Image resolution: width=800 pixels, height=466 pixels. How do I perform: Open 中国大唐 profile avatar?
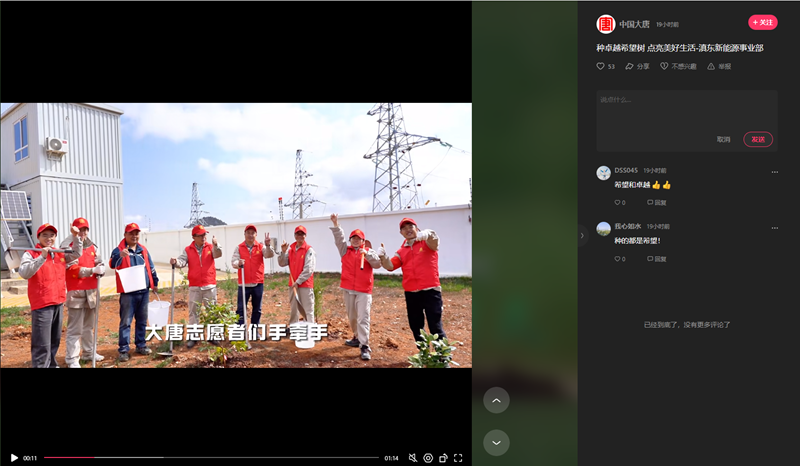(605, 24)
